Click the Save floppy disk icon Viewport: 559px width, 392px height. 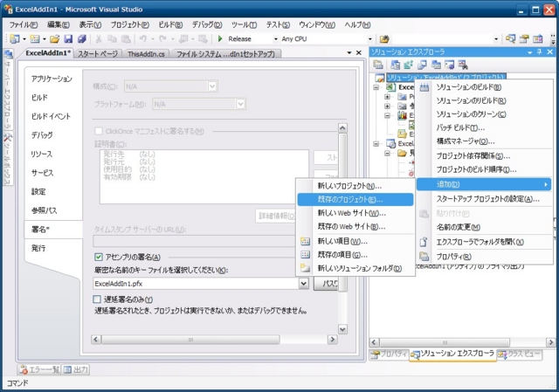[68, 38]
